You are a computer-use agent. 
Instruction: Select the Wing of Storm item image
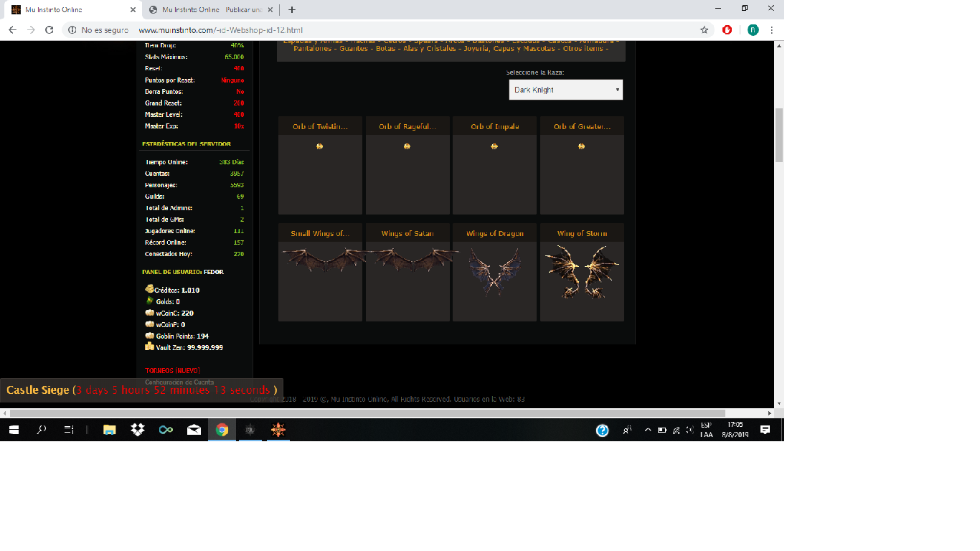point(582,271)
